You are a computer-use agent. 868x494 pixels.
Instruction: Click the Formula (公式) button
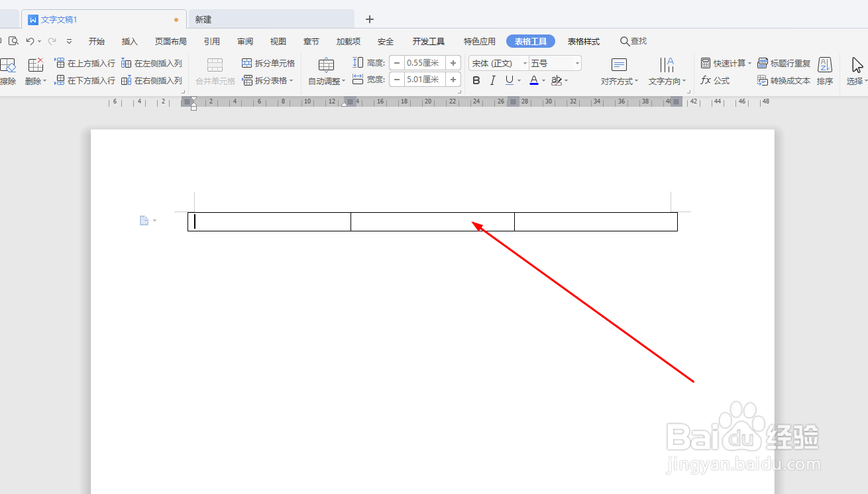pos(716,80)
